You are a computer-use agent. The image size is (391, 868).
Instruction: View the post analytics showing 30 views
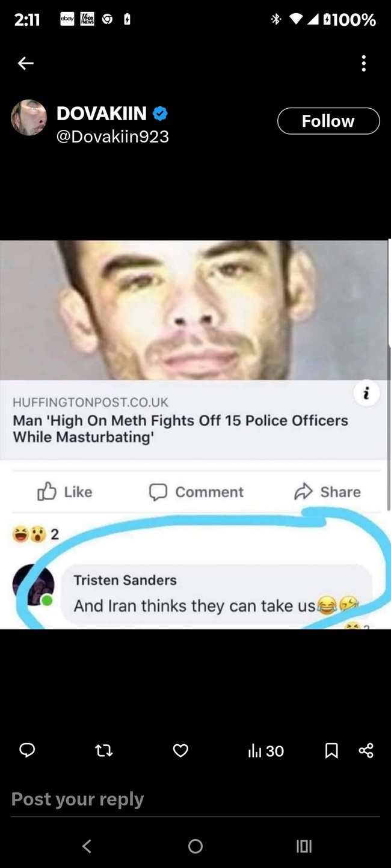(x=266, y=751)
